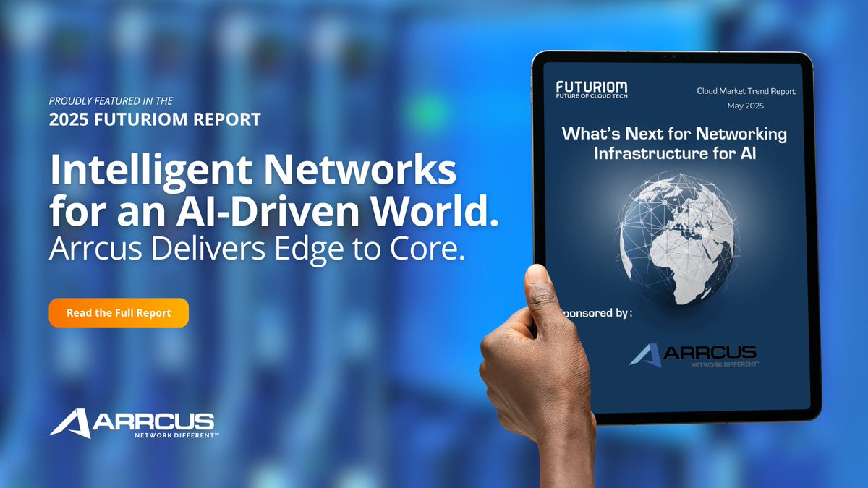Click the 'for an AI-Driven World.' line
868x488 pixels.
[x=274, y=213]
